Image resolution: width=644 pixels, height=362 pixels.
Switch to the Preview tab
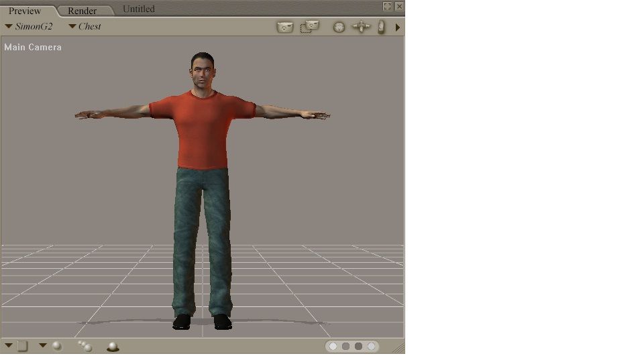(25, 11)
